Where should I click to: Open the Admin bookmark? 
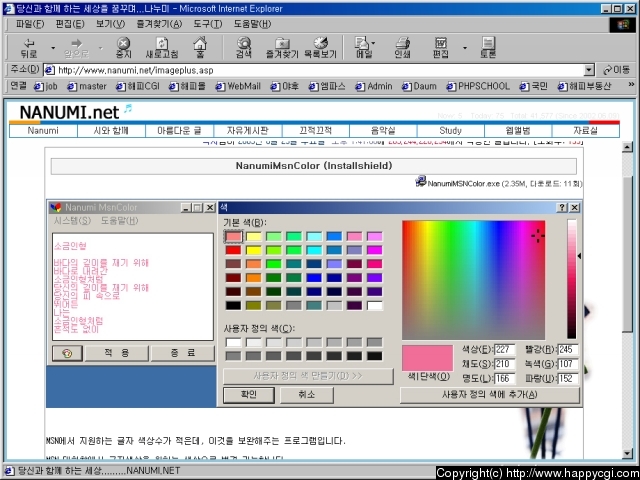374,86
